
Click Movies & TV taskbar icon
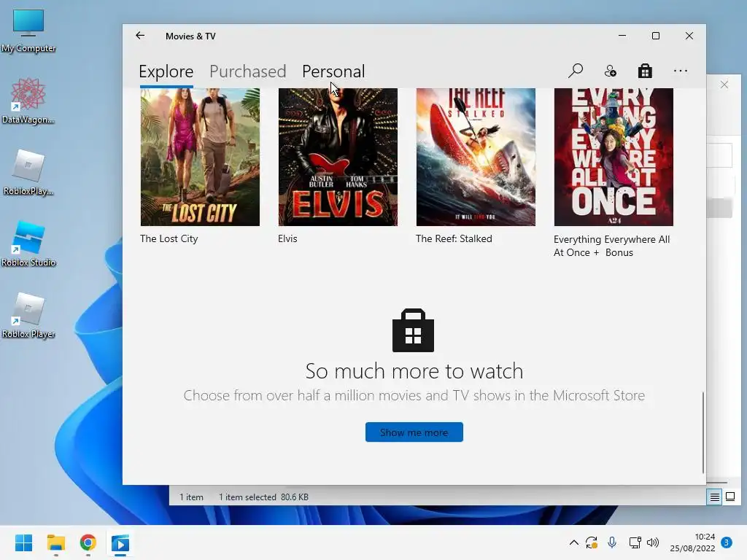point(120,542)
